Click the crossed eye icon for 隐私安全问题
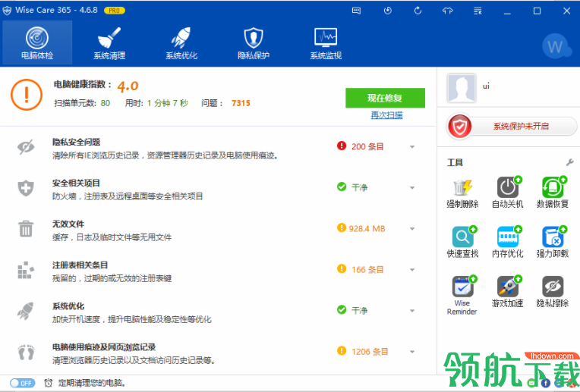Image resolution: width=580 pixels, height=392 pixels. point(26,147)
